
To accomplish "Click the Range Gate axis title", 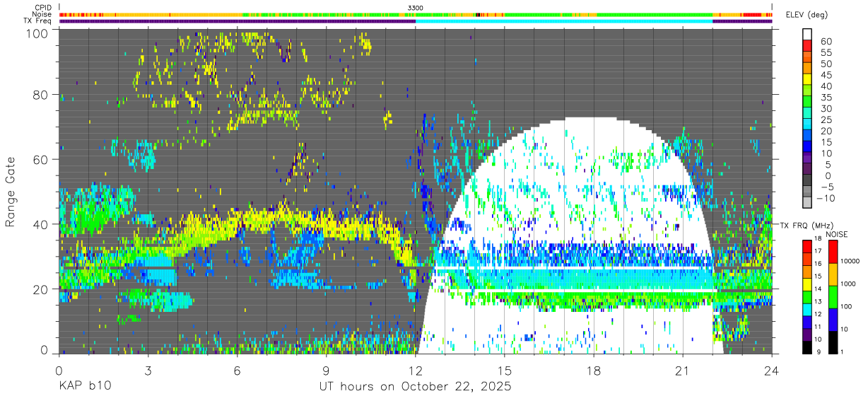I will [11, 192].
